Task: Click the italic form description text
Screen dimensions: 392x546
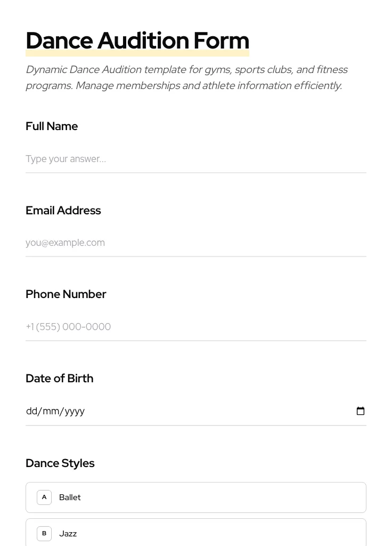Action: pyautogui.click(x=186, y=77)
